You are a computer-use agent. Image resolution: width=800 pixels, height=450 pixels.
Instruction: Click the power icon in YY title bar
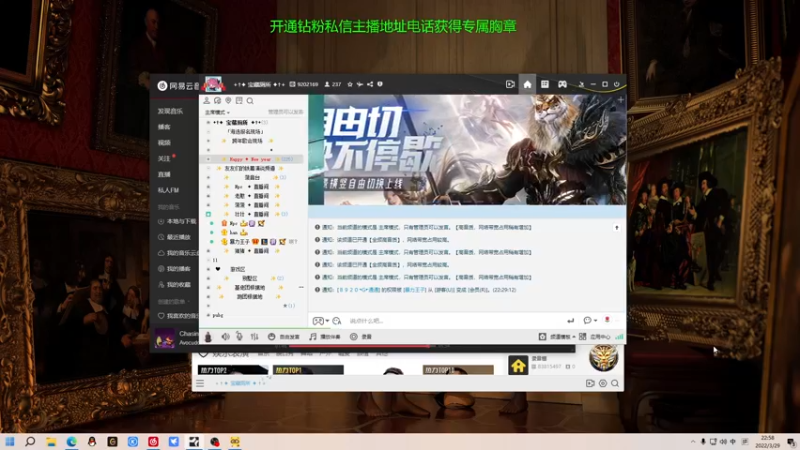[x=616, y=84]
